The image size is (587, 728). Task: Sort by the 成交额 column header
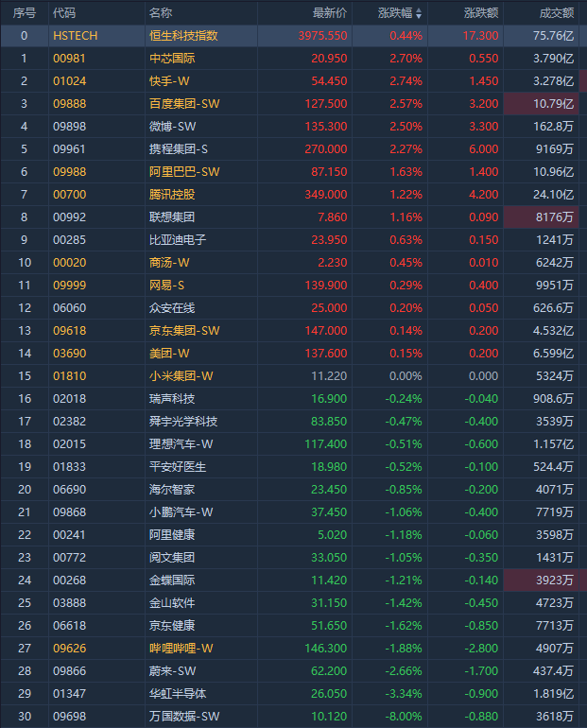click(x=557, y=13)
